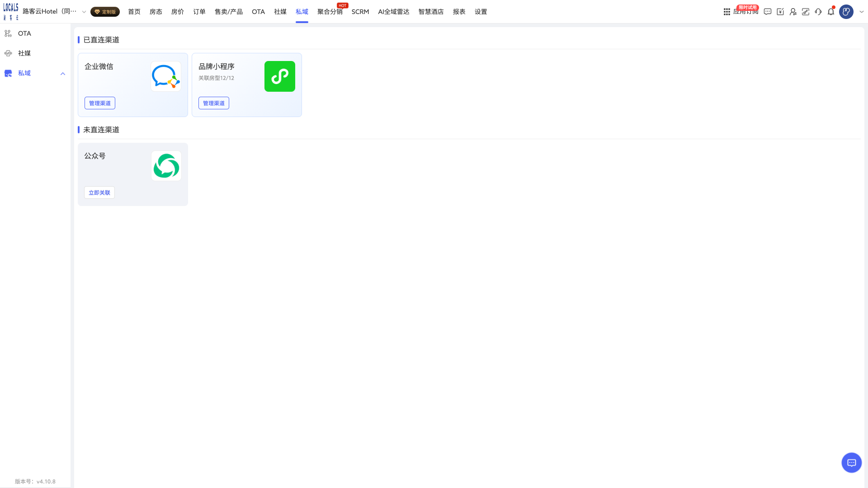Click the 定制版 badge
This screenshot has height=488, width=868.
click(x=105, y=12)
